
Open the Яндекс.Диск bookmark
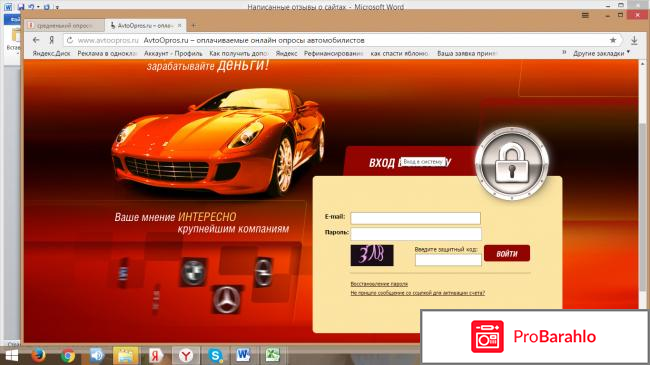51,54
